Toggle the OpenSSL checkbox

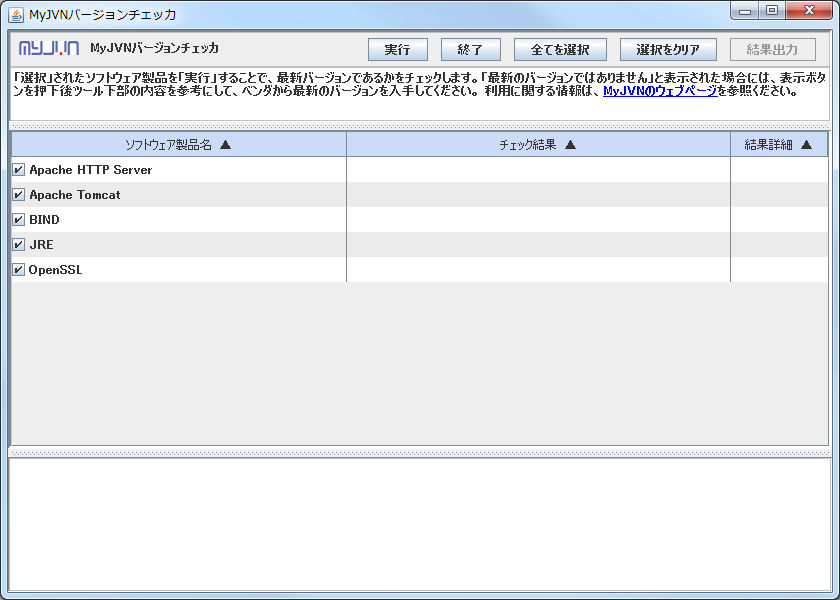click(x=19, y=269)
